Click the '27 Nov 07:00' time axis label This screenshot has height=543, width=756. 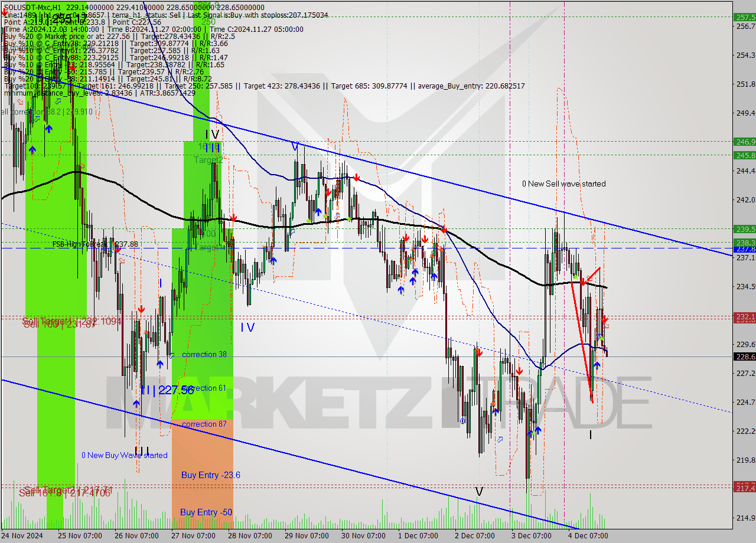coord(193,536)
